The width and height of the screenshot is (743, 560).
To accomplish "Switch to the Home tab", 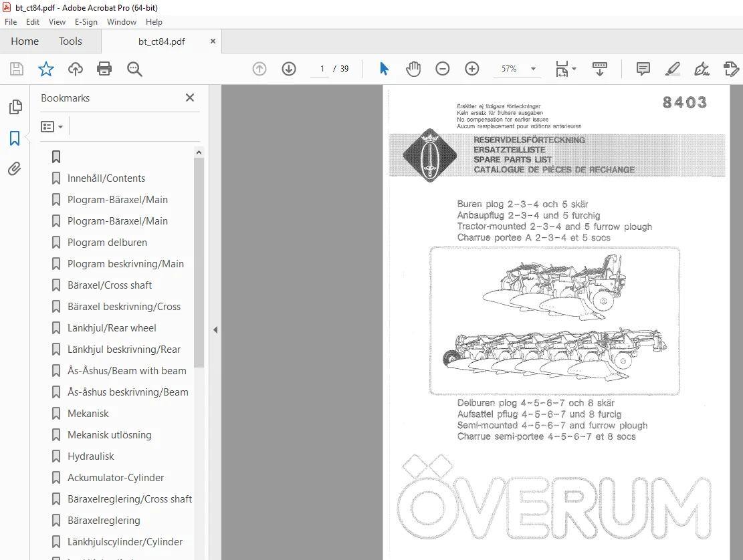I will click(x=25, y=41).
